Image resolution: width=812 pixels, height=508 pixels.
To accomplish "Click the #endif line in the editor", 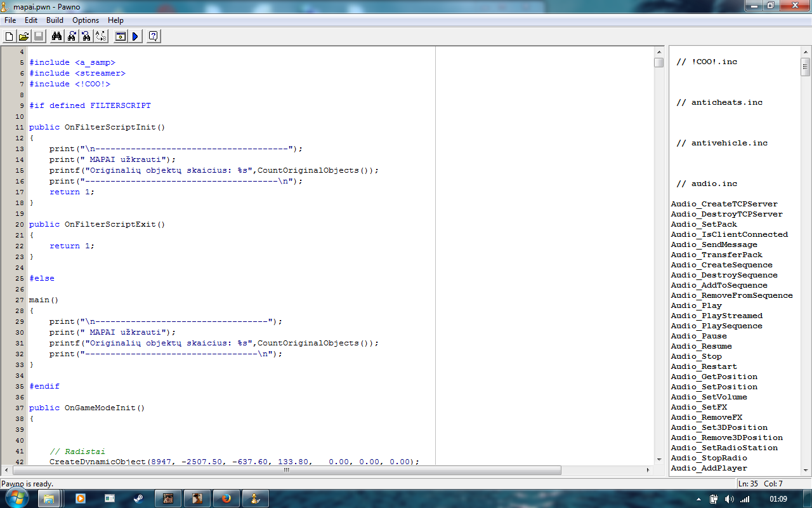I will pos(44,386).
